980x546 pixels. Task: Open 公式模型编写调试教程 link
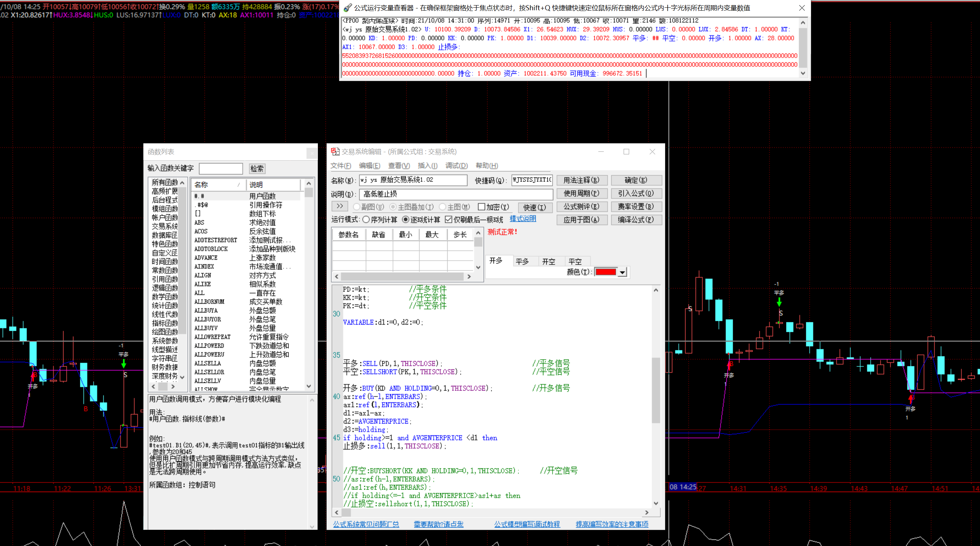(527, 524)
